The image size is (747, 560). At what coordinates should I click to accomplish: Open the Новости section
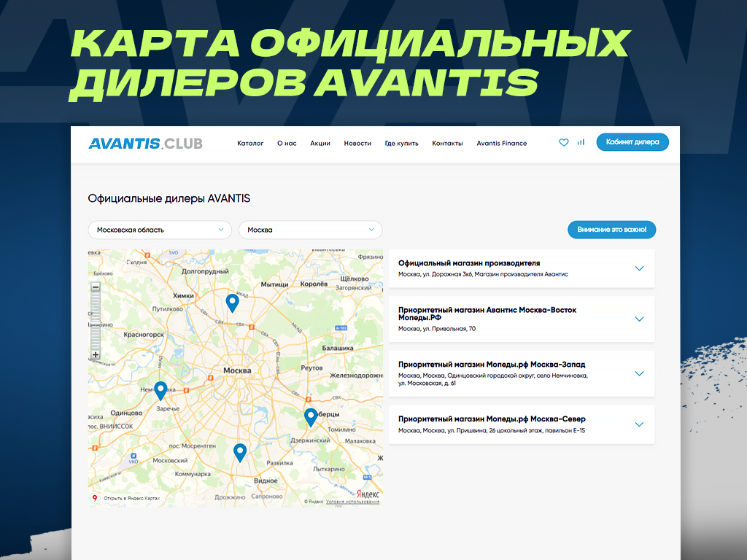(357, 144)
